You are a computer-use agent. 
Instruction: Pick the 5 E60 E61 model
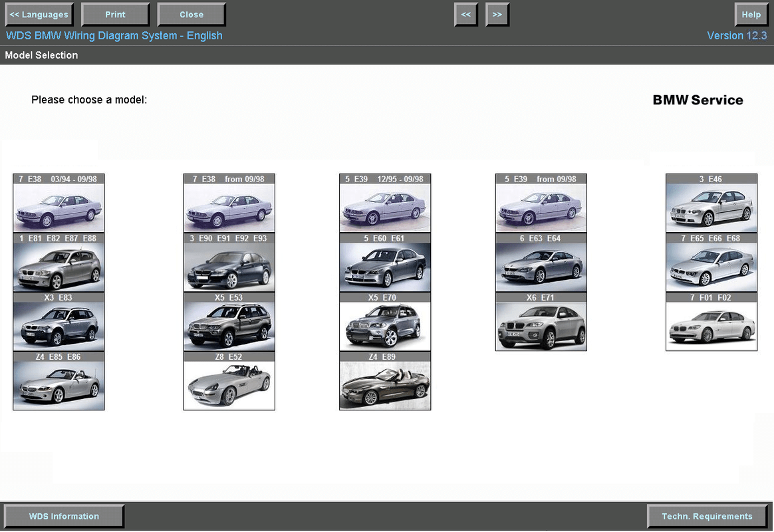(x=385, y=262)
